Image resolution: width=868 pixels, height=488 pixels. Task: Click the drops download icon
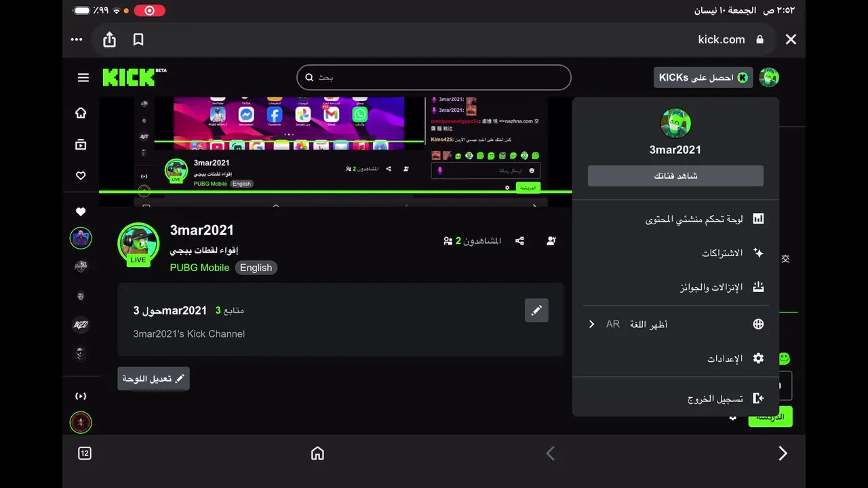(758, 287)
